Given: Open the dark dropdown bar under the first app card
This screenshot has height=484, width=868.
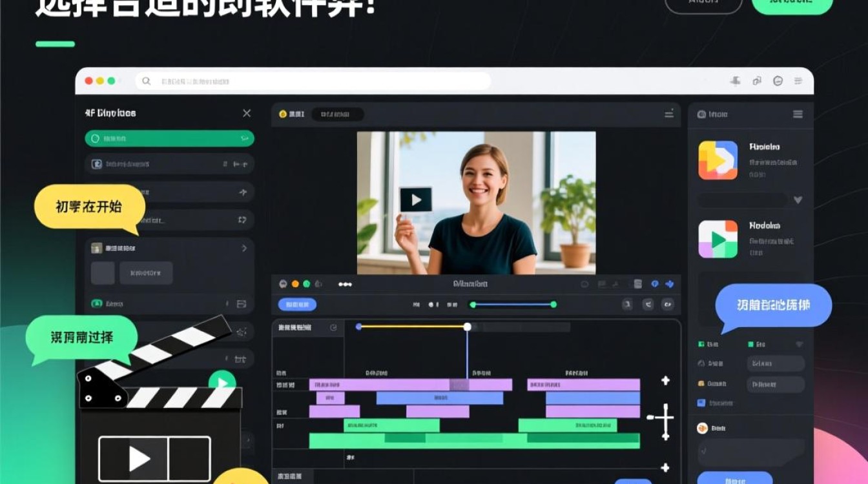Looking at the screenshot, I should [x=743, y=200].
